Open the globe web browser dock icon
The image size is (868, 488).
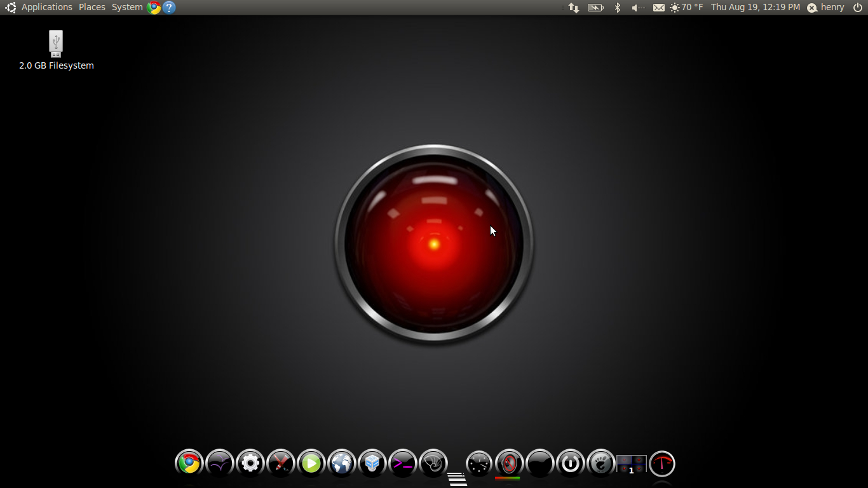tap(342, 463)
